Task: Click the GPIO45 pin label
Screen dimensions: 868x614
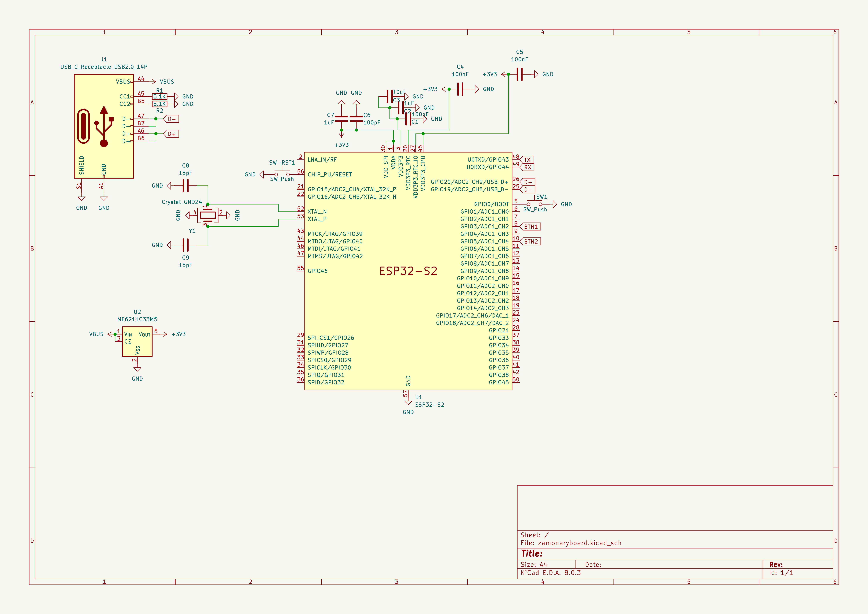Action: coord(499,382)
